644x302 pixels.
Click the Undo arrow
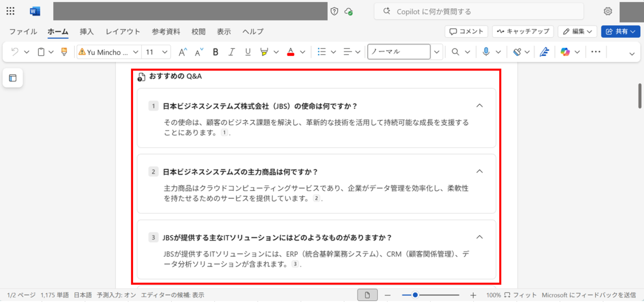[x=15, y=52]
